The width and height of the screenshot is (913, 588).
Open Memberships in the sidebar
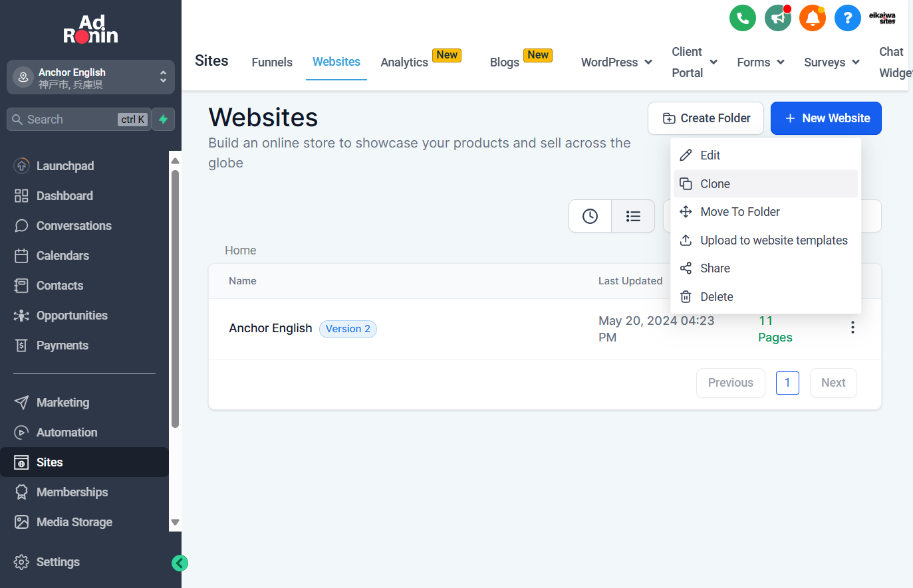pos(84,492)
